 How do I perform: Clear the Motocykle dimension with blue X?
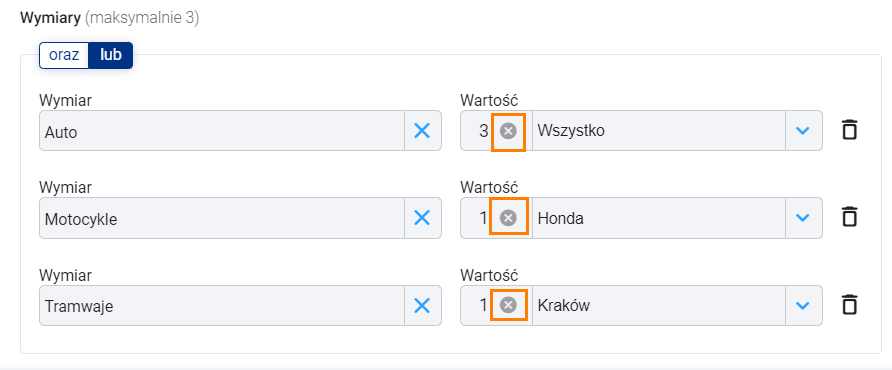click(x=422, y=217)
